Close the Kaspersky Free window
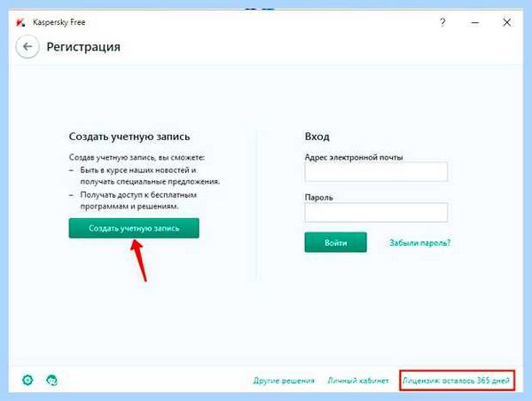 507,23
